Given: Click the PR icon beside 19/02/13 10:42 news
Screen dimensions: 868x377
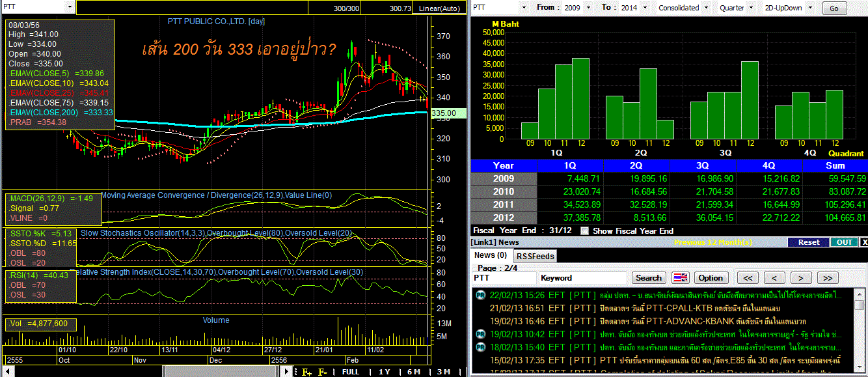Looking at the screenshot, I should tap(480, 334).
